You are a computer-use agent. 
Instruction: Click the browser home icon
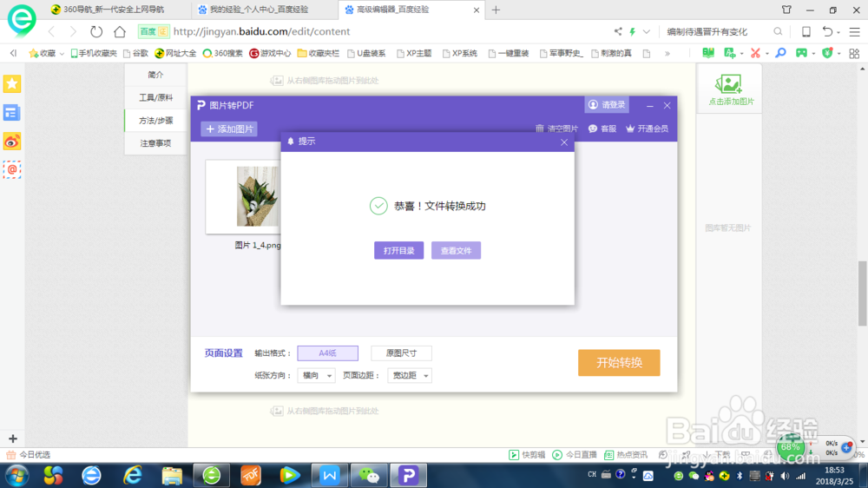tap(120, 31)
